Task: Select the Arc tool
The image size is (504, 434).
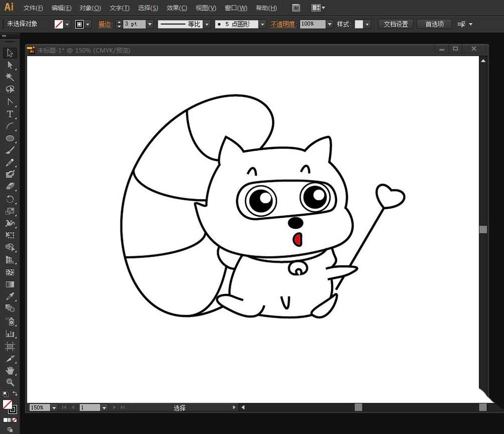Action: click(10, 126)
